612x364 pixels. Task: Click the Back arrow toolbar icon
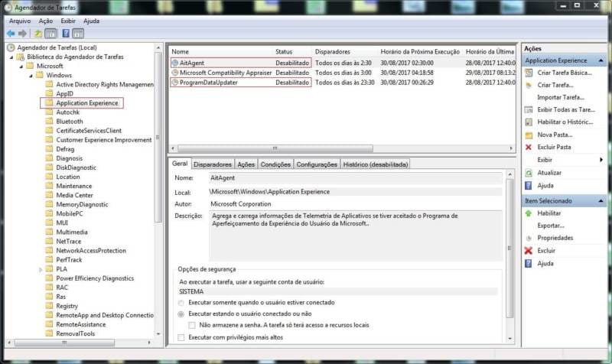point(11,34)
